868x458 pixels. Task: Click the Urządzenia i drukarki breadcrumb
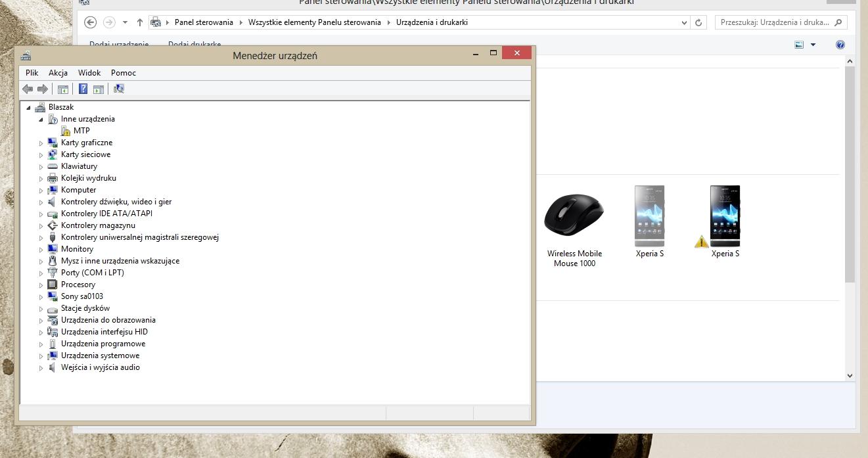pos(432,22)
